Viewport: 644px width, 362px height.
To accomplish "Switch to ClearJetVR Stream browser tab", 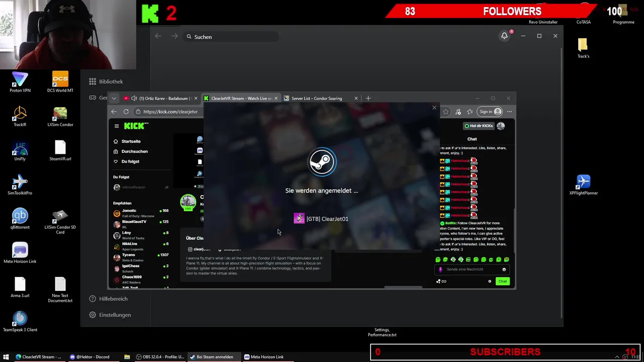I will (x=240, y=98).
